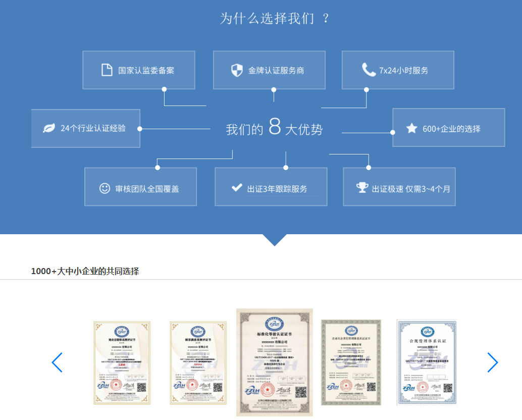Click the leaf icon beside 24个行业认证经验

click(49, 128)
